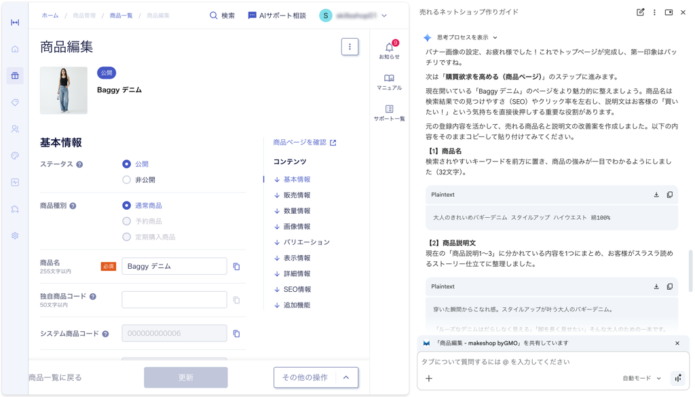This screenshot has height=397, width=695.
Task: Open the design palette icon in sidebar
Action: 15,156
